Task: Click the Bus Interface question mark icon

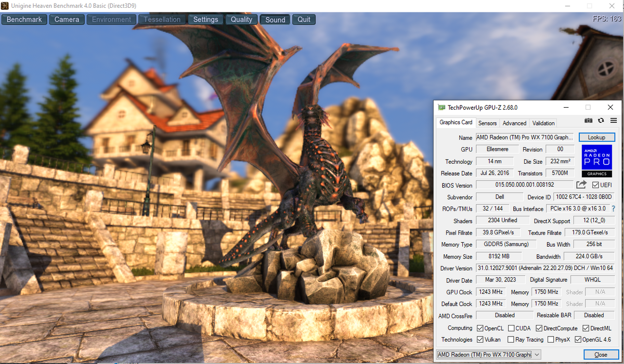Action: 613,209
